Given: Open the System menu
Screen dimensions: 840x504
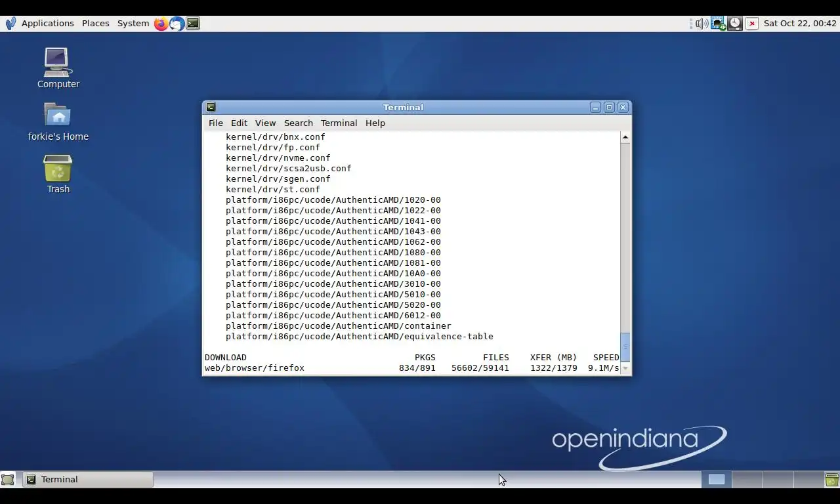Looking at the screenshot, I should click(133, 23).
